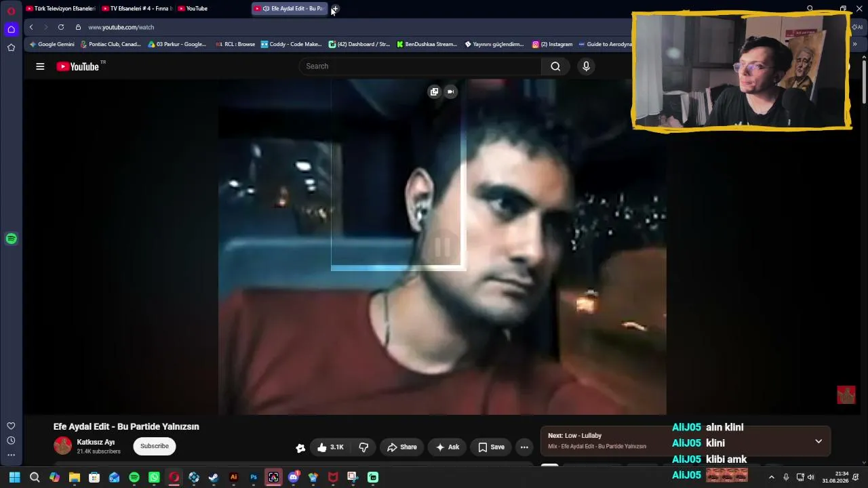The width and height of the screenshot is (868, 488).
Task: Click the YouTube search magnifier button
Action: point(555,66)
